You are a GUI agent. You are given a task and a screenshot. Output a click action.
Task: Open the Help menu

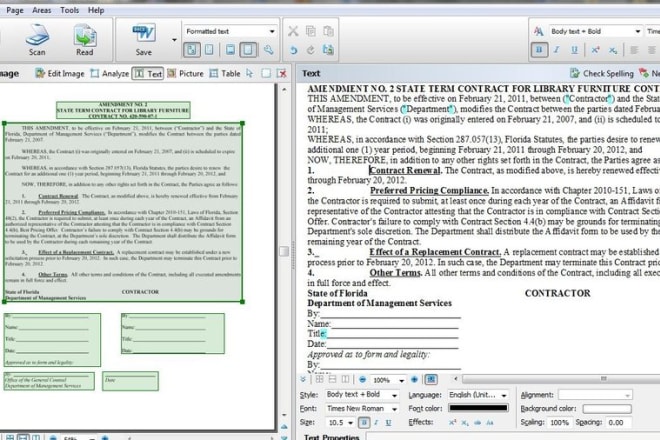[x=96, y=10]
